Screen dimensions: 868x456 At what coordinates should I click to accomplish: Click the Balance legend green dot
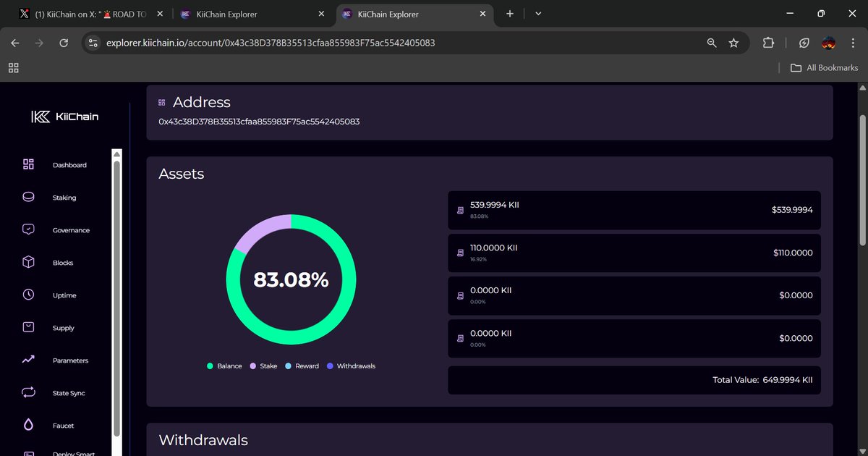tap(210, 366)
